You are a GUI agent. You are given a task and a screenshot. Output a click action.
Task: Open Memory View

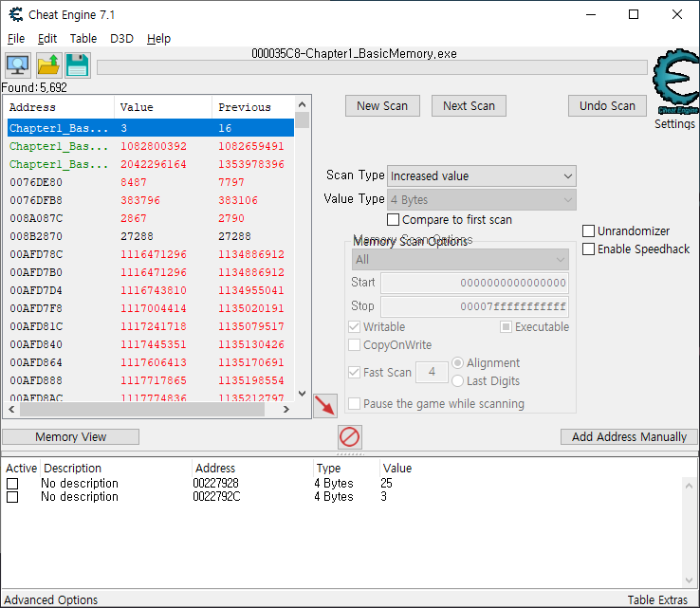[71, 436]
